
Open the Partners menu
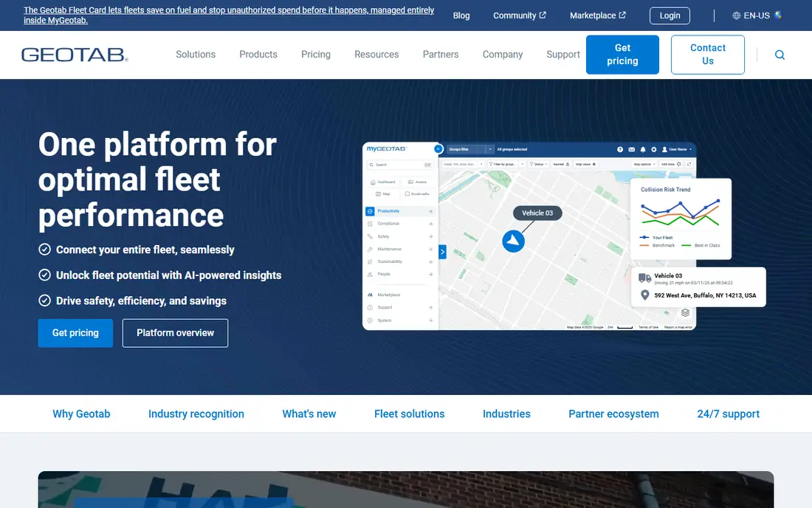click(x=441, y=55)
